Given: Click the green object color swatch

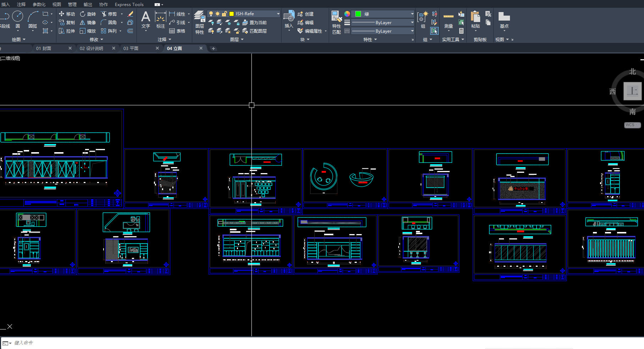Looking at the screenshot, I should [358, 14].
